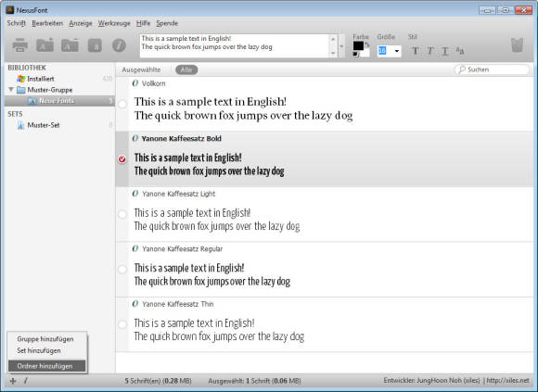Open the http://xiles.net link in status bar
The width and height of the screenshot is (538, 392).
click(507, 380)
